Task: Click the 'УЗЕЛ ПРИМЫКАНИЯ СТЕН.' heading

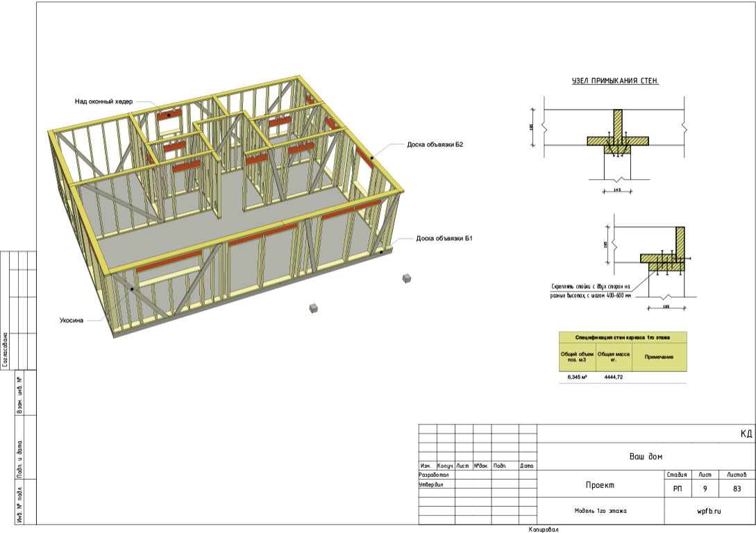Action: [x=614, y=81]
